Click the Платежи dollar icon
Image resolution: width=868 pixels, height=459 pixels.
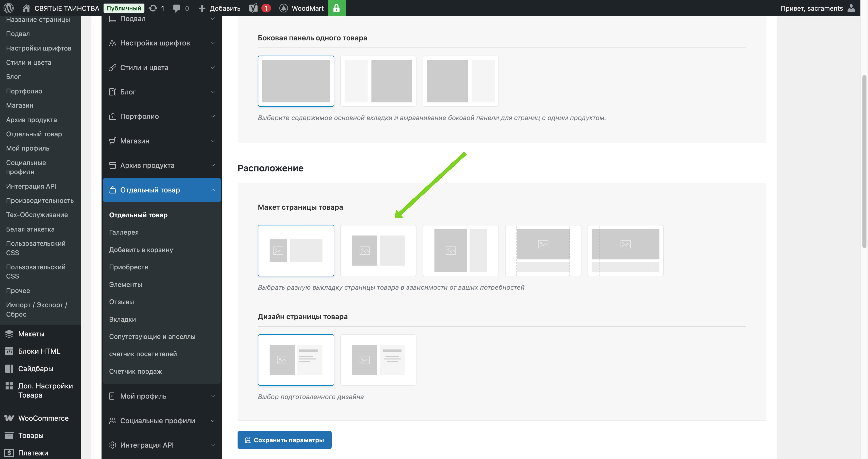click(9, 453)
